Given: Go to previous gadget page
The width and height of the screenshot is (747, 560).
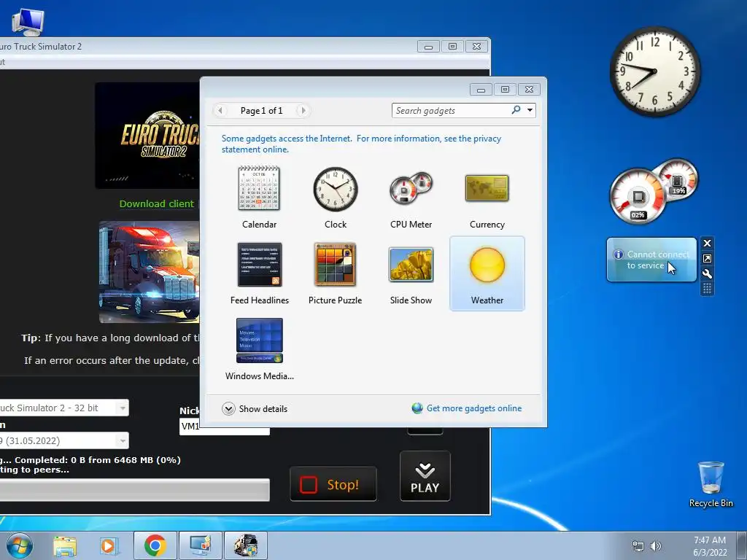Looking at the screenshot, I should coord(220,111).
